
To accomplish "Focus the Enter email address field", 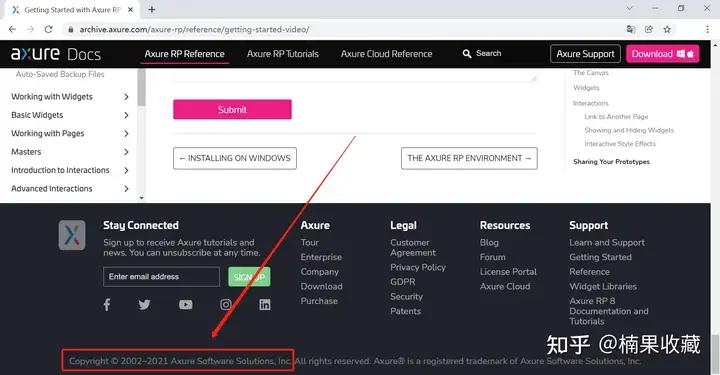I will coord(161,277).
